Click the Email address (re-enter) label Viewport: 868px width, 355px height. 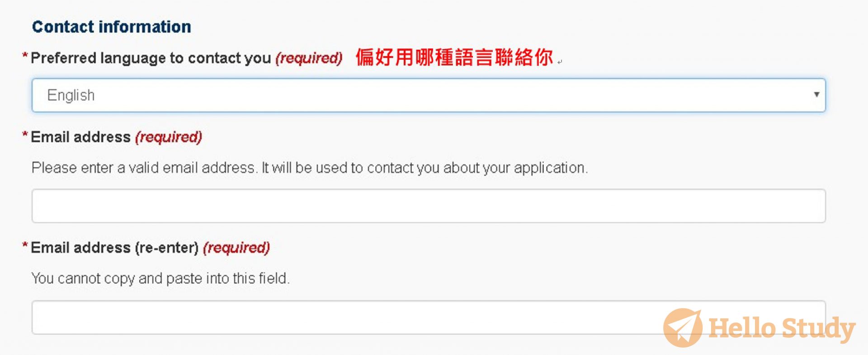(x=112, y=248)
